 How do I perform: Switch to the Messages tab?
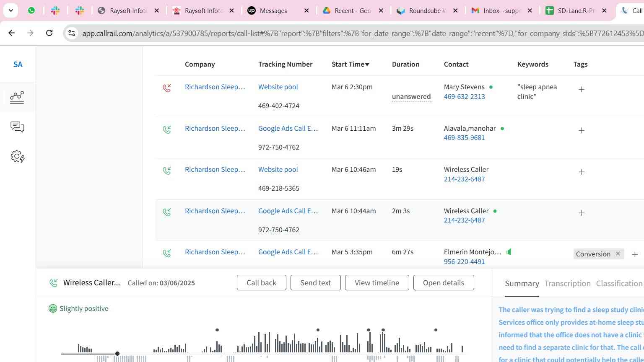(273, 11)
